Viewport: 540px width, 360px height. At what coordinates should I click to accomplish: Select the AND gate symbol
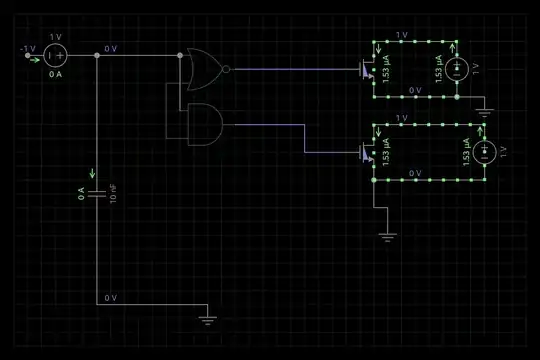click(x=205, y=124)
